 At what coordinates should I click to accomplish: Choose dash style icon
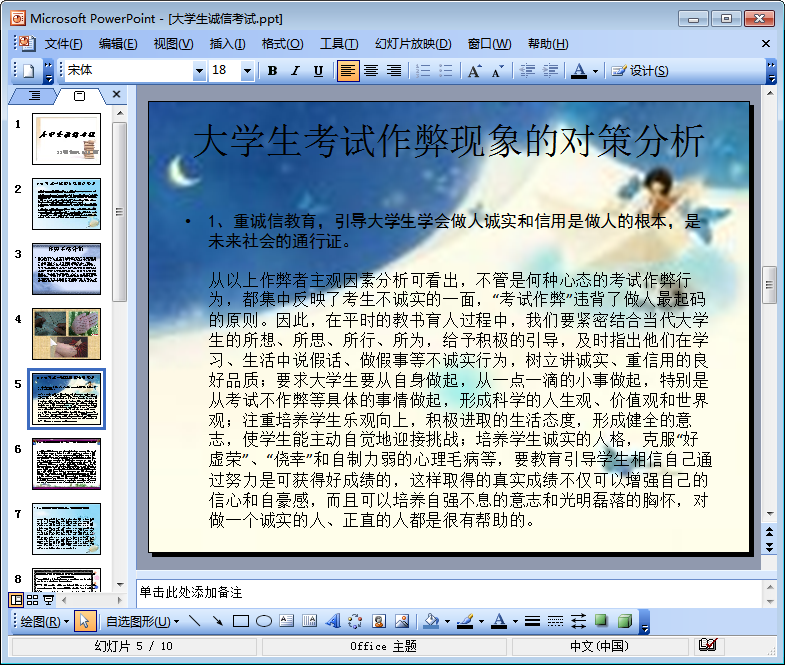point(555,621)
